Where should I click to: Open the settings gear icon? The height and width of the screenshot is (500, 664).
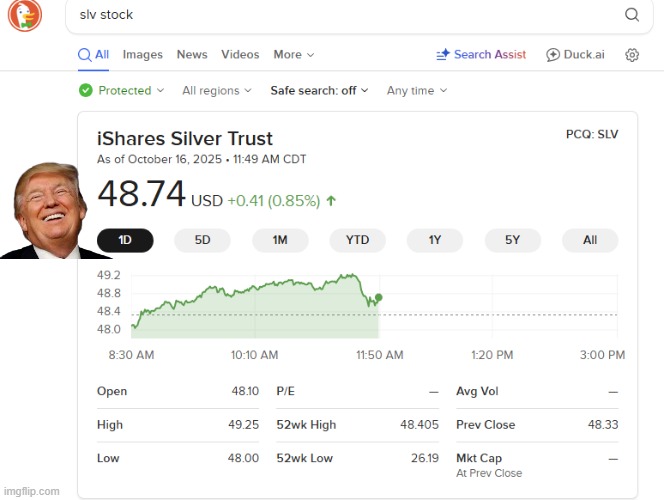[x=632, y=55]
